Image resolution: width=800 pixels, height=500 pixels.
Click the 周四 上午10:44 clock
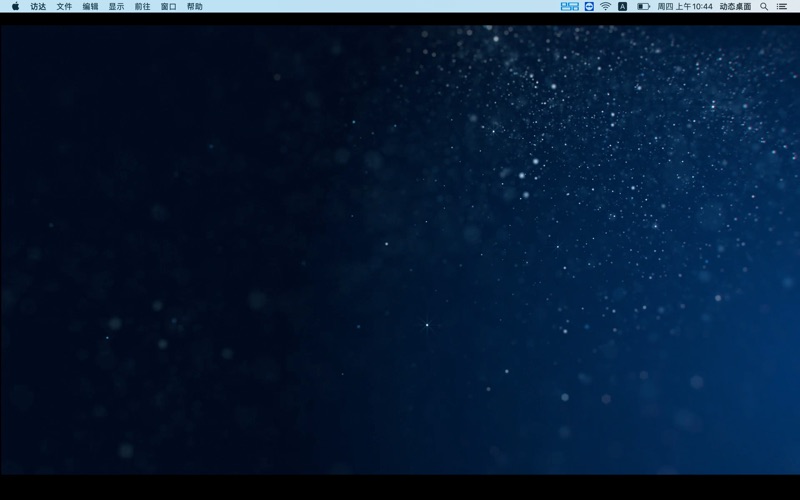click(685, 6)
